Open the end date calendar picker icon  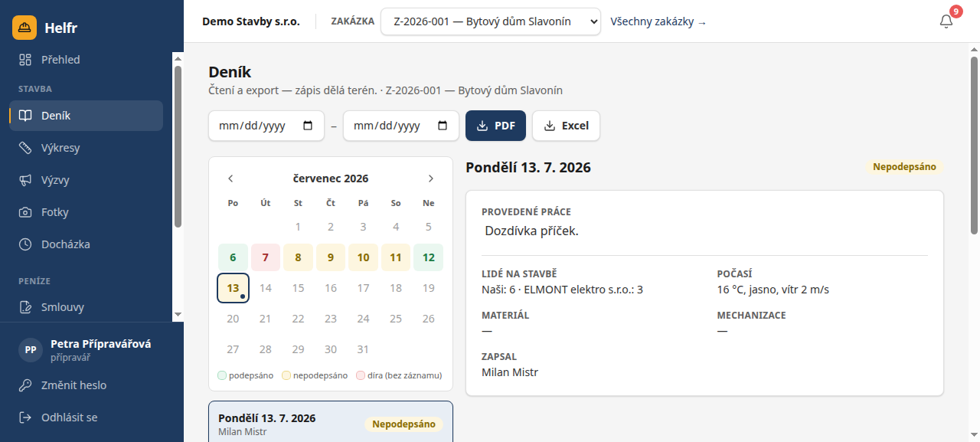pos(443,126)
